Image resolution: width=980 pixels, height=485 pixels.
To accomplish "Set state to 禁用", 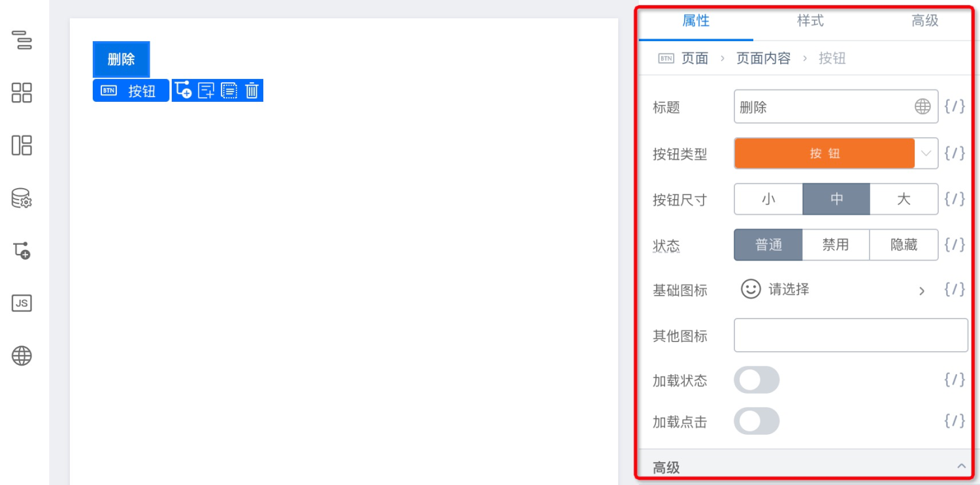I will coord(836,245).
